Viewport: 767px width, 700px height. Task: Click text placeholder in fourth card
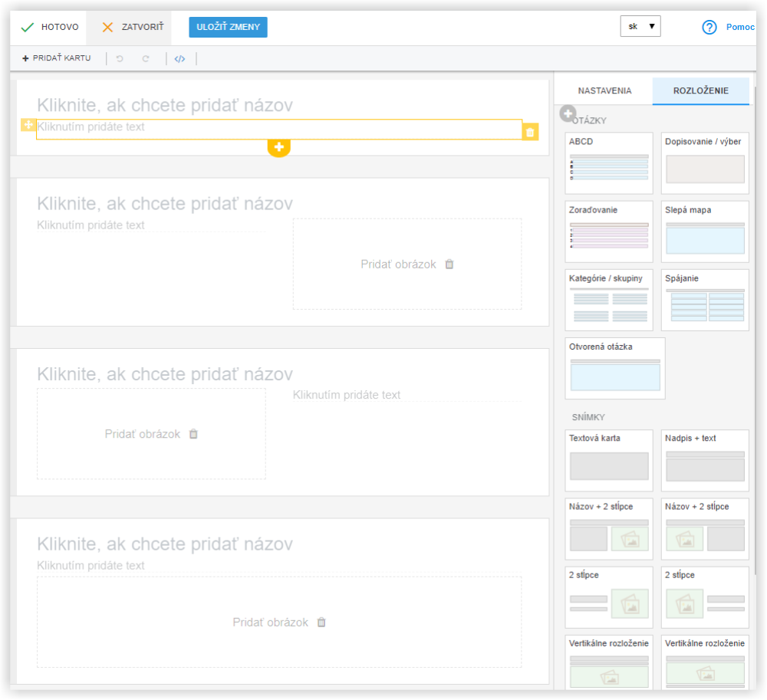point(91,566)
